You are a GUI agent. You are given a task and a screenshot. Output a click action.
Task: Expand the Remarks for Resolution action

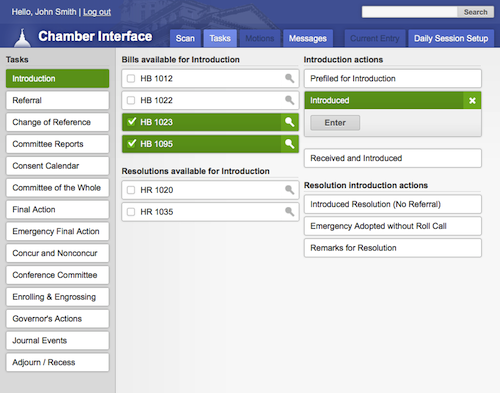[x=393, y=248]
